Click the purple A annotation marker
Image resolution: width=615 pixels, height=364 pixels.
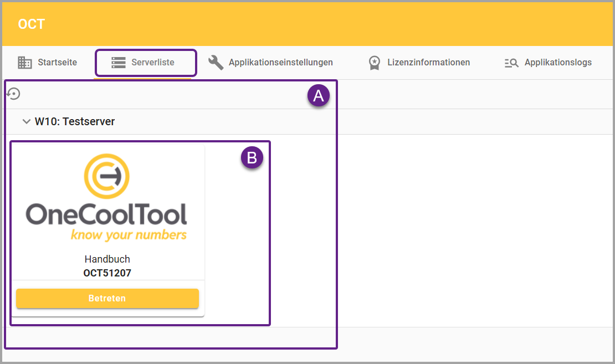click(319, 96)
